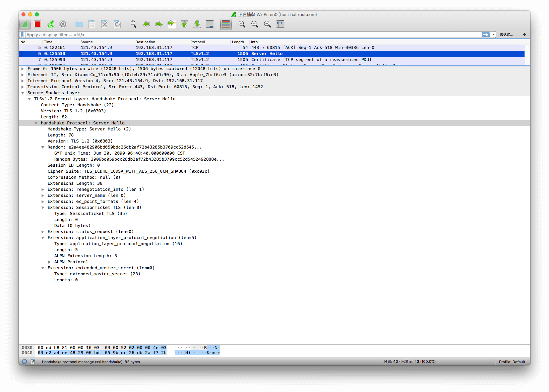Reset text to normal size
Viewport: 549px width, 392px height.
[x=267, y=24]
